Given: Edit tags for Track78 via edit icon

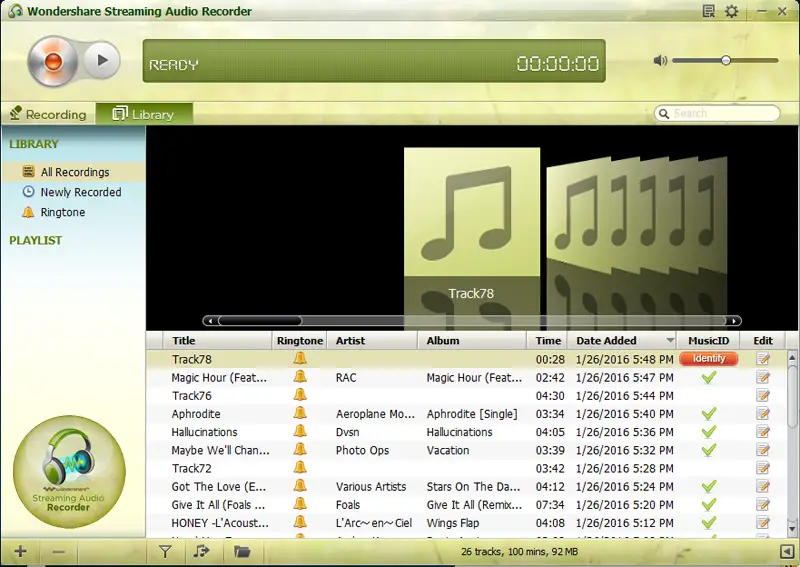Looking at the screenshot, I should [763, 359].
